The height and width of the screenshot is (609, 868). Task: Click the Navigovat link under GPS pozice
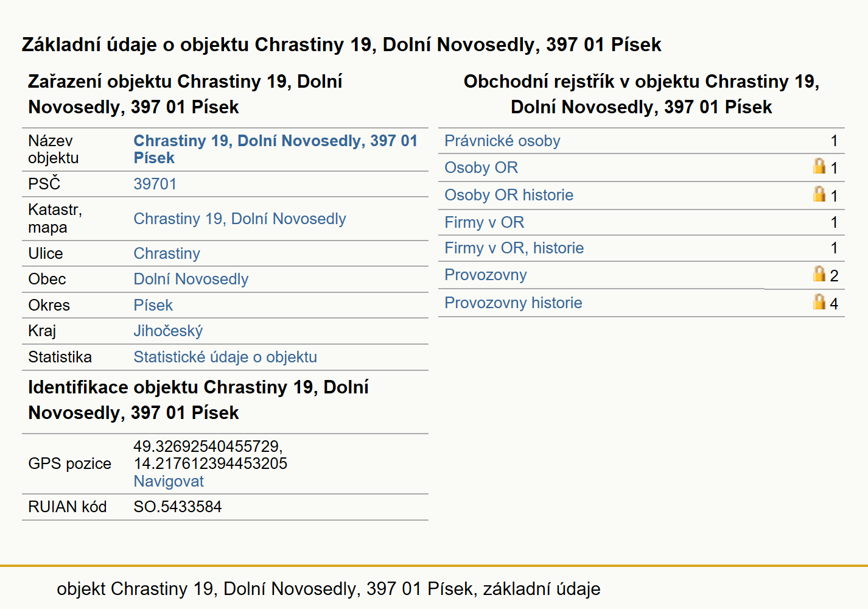169,481
